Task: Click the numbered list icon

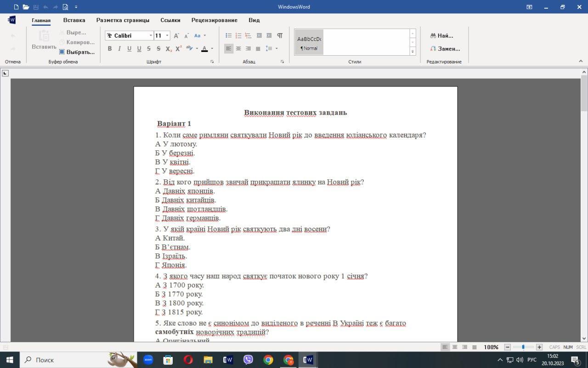Action: click(x=238, y=35)
